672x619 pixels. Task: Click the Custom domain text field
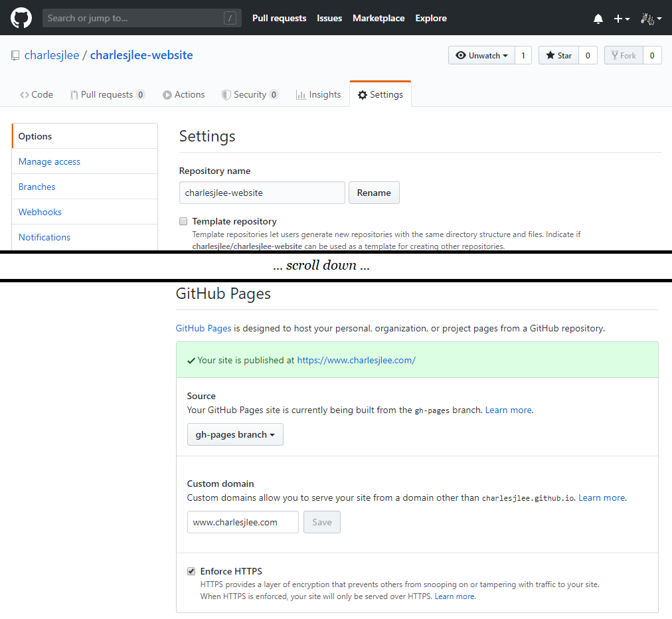pyautogui.click(x=242, y=522)
